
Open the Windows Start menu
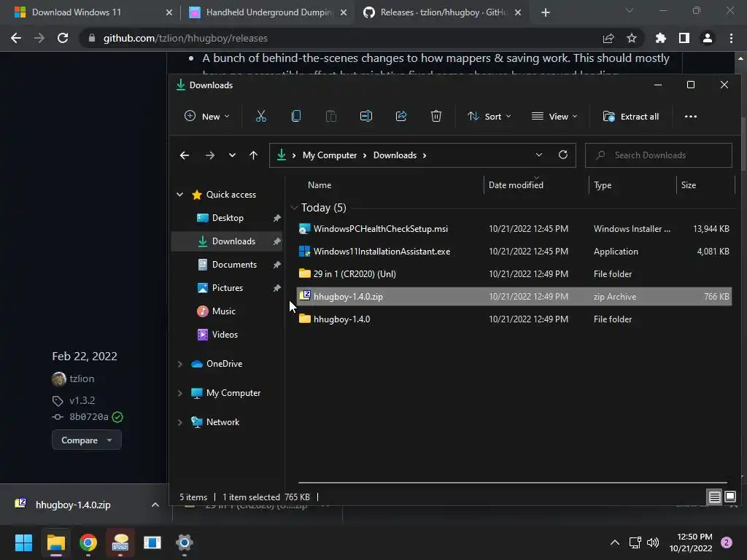point(23,542)
